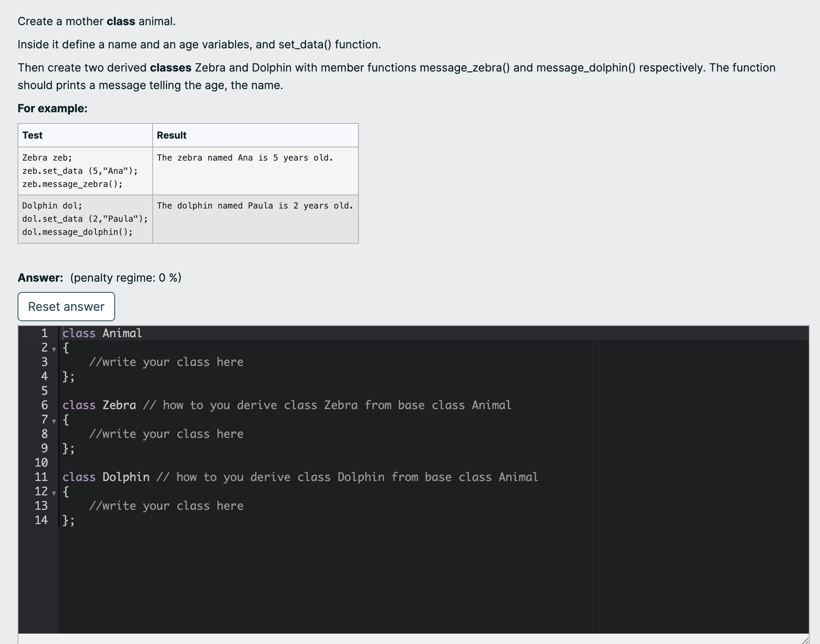The height and width of the screenshot is (644, 820).
Task: Click line number 14 in gutter
Action: tap(41, 520)
